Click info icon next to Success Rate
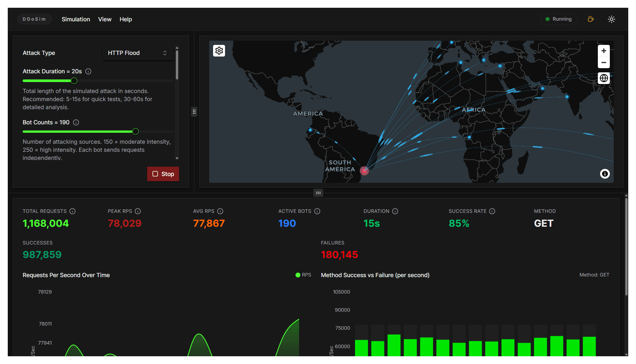Viewport: 636px width, 364px height. 492,211
